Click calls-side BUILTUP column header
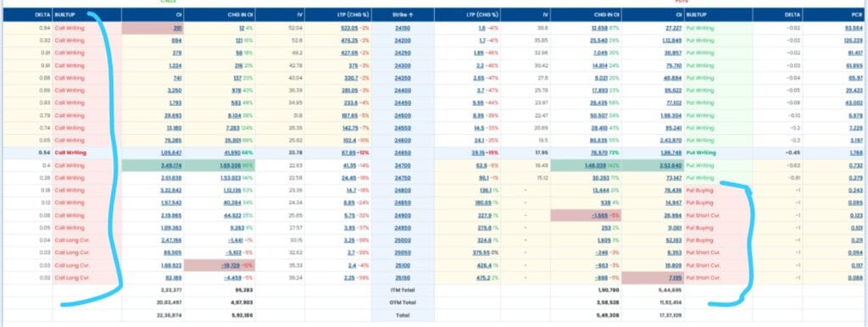Viewport: 868px width, 327px height. click(x=64, y=15)
